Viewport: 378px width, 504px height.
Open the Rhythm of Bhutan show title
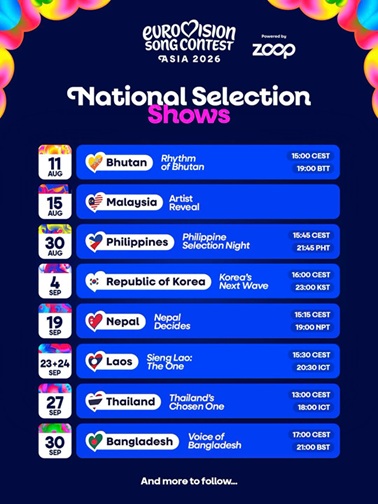pos(182,162)
